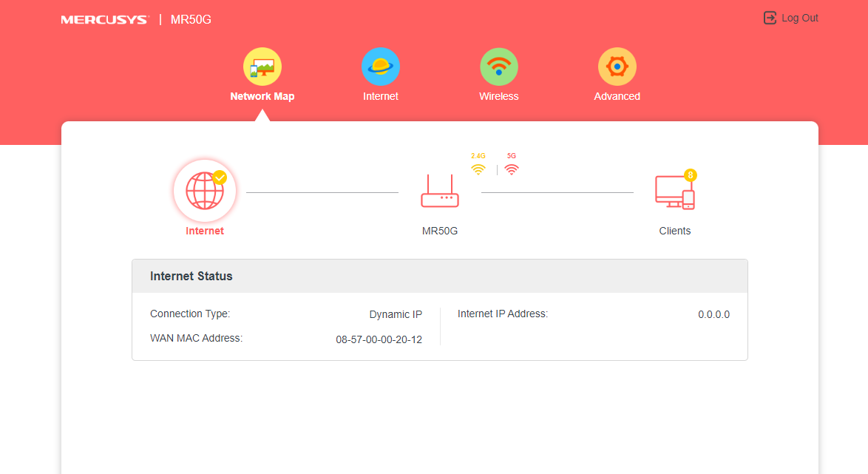Viewport: 868px width, 474px height.
Task: Click the Internet IP Address value 0.0.0.0
Action: [x=713, y=314]
